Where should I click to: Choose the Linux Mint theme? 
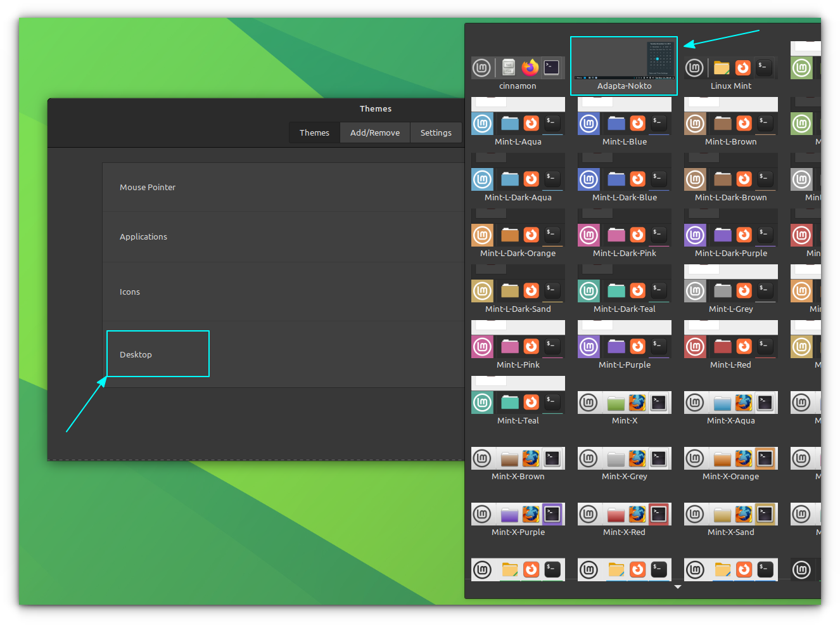730,67
